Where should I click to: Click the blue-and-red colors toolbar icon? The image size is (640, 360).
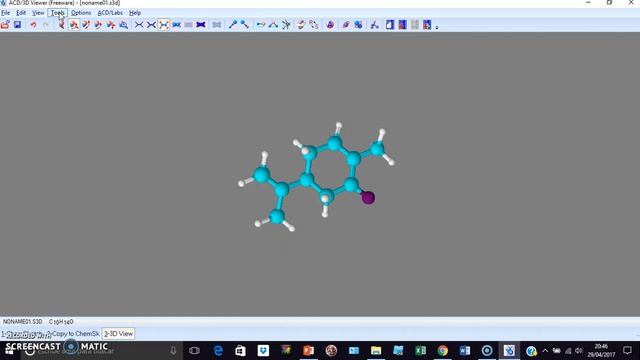(x=402, y=25)
